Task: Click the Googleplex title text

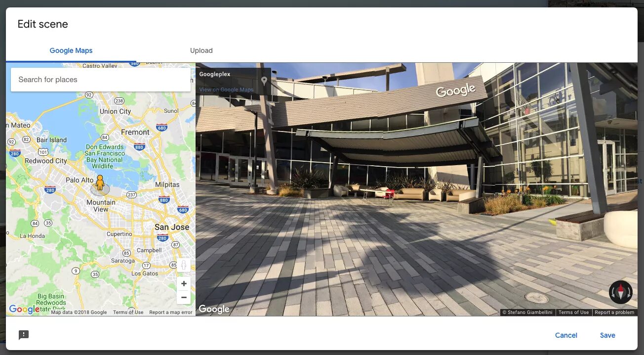Action: click(215, 74)
